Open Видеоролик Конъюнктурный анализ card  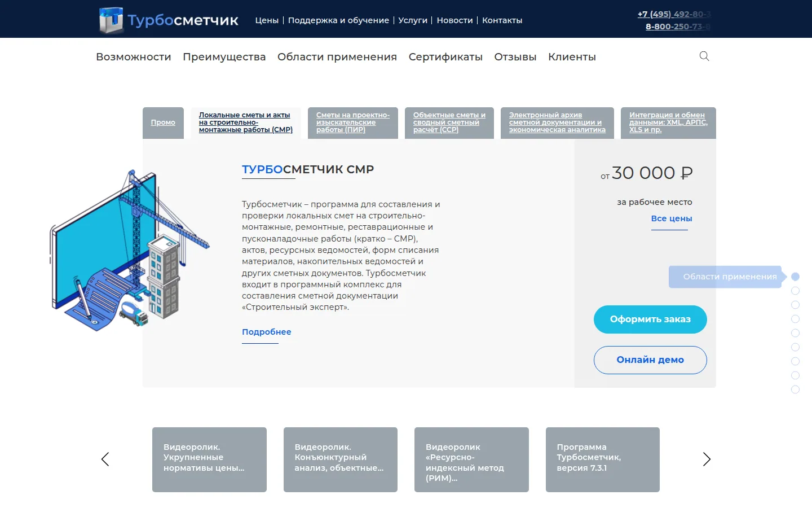341,459
